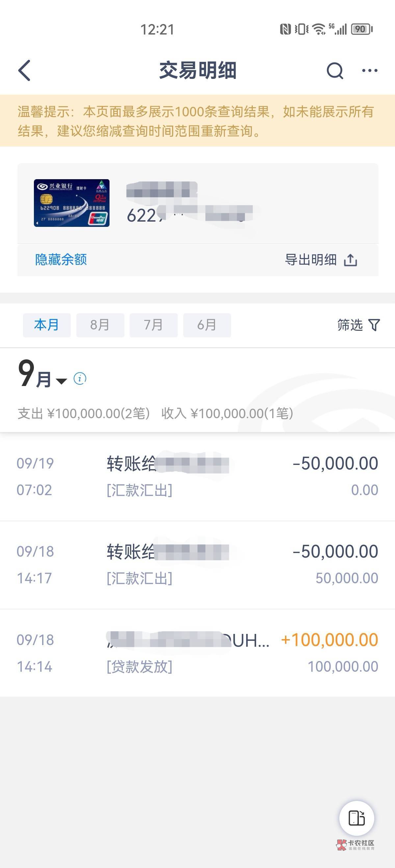Tap the export upload icon
This screenshot has height=868, width=395.
tap(351, 260)
